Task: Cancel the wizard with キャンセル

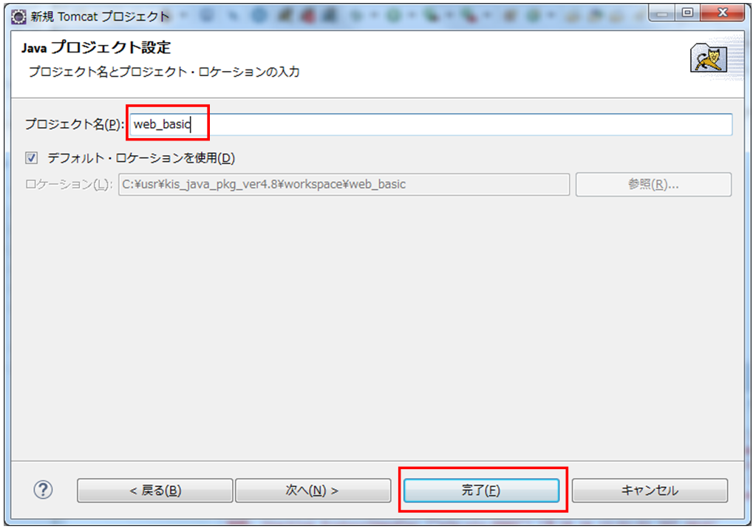Action: coord(650,491)
